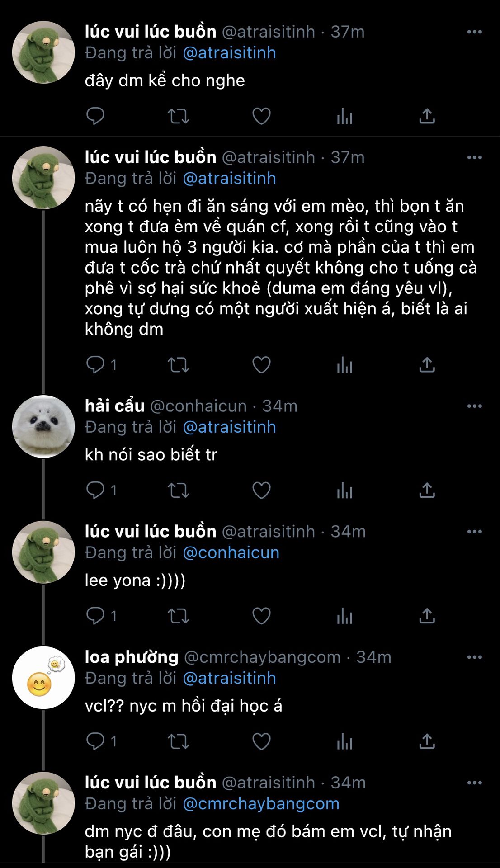500x868 pixels.
Task: Reply to "vcl?? nyc m hồi đại học á"
Action: click(x=95, y=741)
